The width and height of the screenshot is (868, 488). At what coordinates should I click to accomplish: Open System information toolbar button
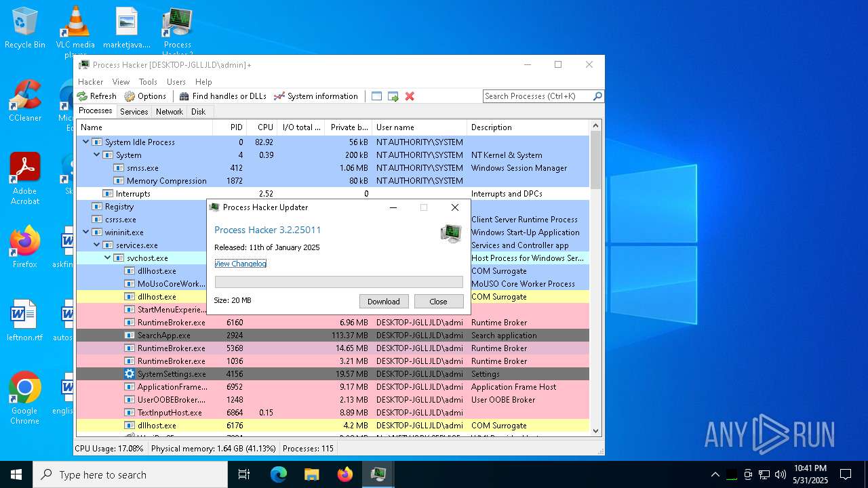click(315, 96)
